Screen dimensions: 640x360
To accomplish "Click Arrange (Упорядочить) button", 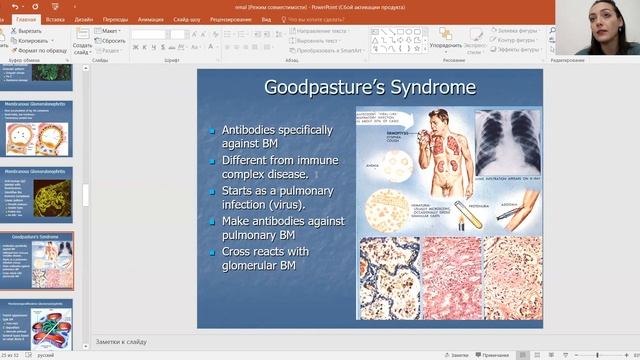I will coord(445,39).
